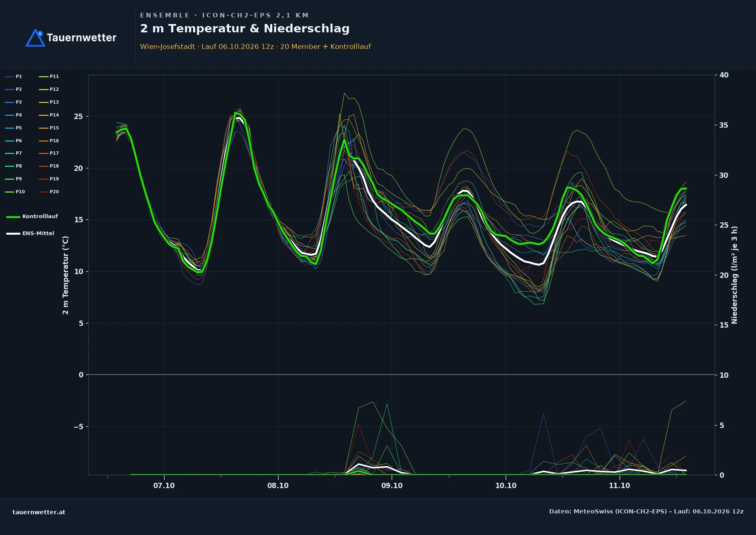This screenshot has height=535, width=756.
Task: Select the P14 legend entry
Action: point(49,115)
